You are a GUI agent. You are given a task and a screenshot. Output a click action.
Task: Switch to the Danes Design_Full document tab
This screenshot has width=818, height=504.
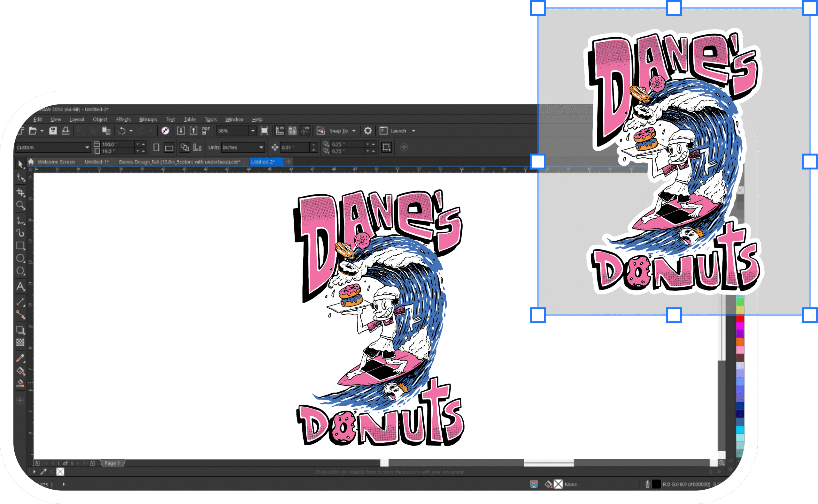coord(180,162)
